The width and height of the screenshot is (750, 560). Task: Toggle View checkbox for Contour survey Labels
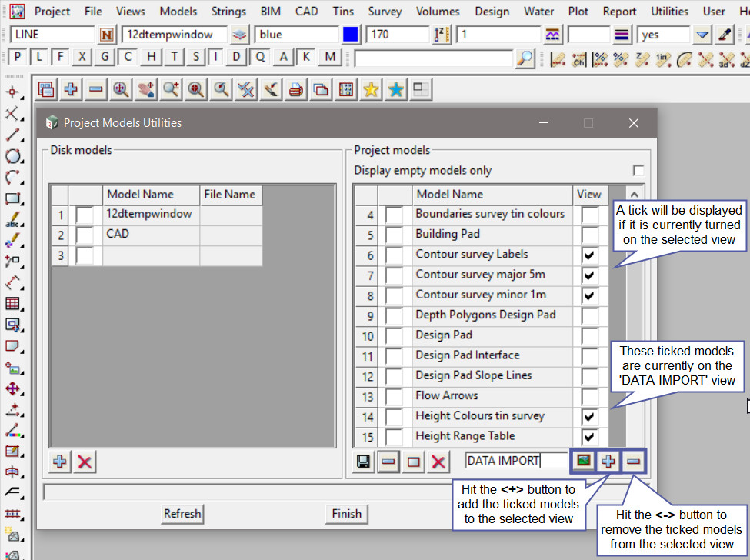point(590,255)
